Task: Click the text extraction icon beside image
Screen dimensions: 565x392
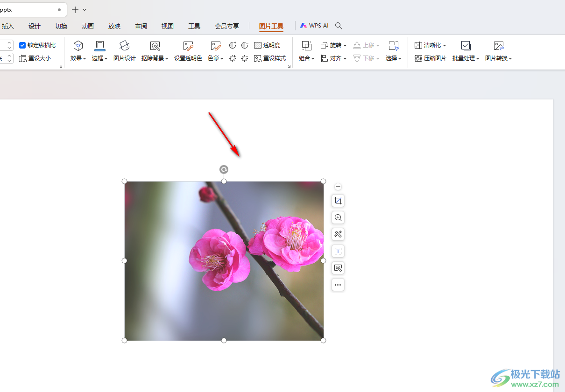Action: click(338, 251)
